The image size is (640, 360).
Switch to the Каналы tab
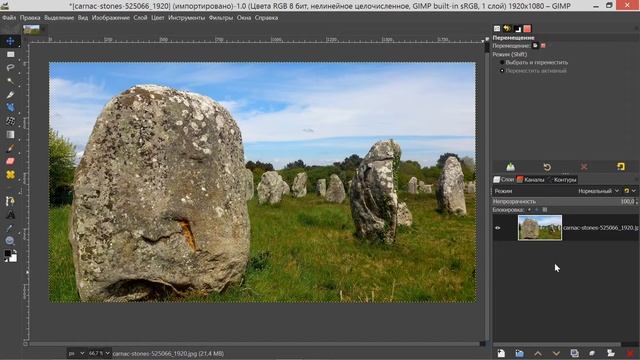tap(531, 180)
